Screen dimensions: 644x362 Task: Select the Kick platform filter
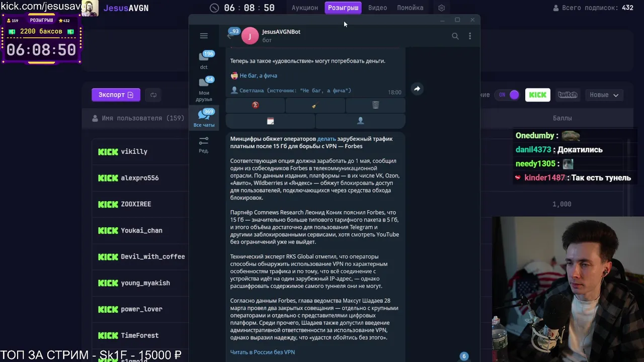pyautogui.click(x=537, y=95)
